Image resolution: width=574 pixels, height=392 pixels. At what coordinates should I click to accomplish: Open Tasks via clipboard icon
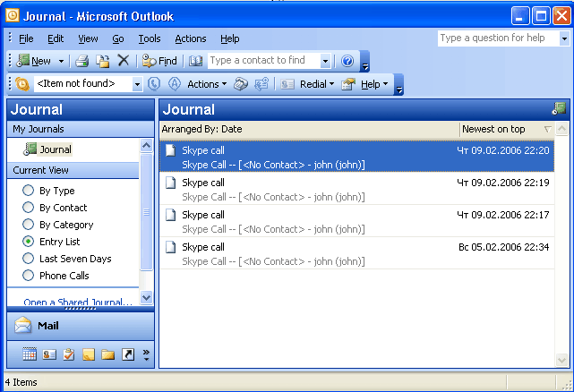point(69,354)
